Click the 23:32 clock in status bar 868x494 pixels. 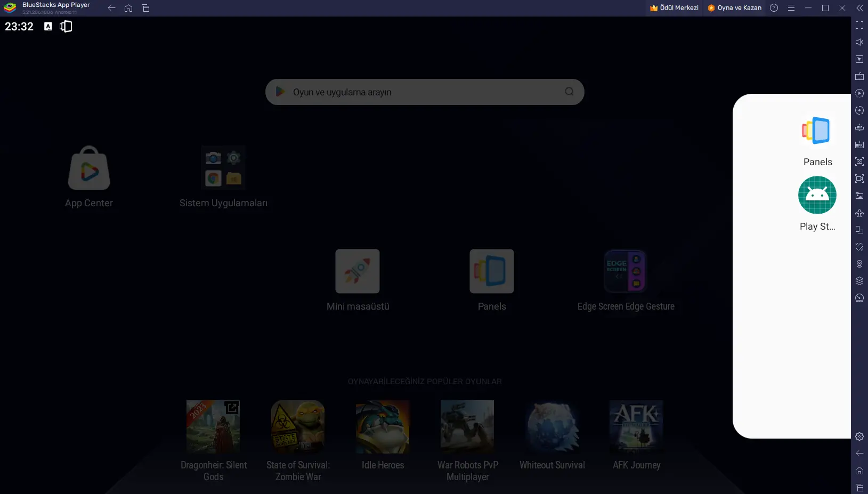[19, 27]
